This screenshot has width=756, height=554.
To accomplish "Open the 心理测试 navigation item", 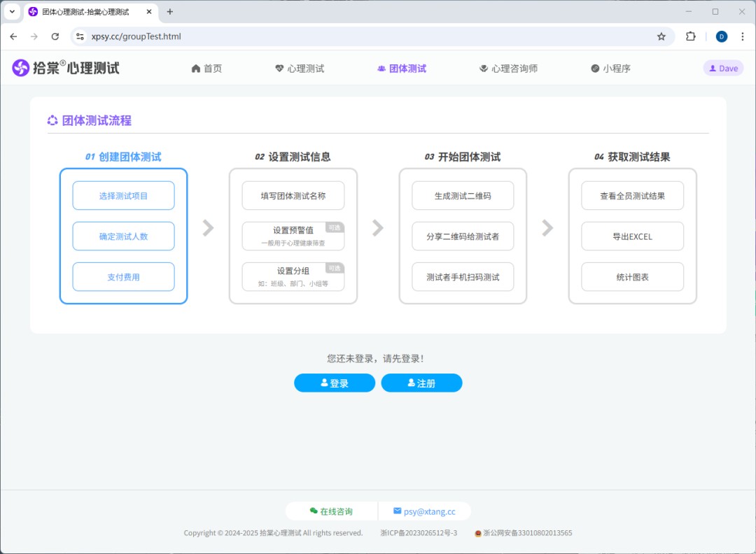I will (x=300, y=69).
